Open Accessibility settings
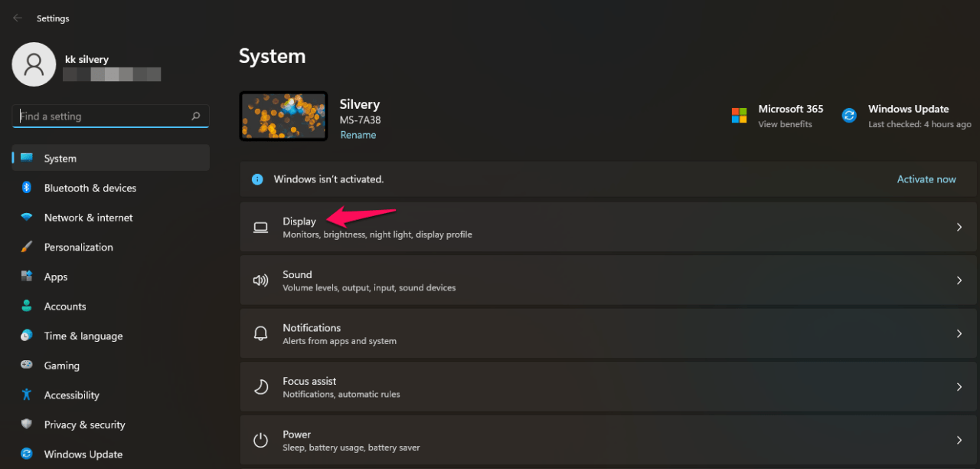This screenshot has height=469, width=980. pos(111,395)
